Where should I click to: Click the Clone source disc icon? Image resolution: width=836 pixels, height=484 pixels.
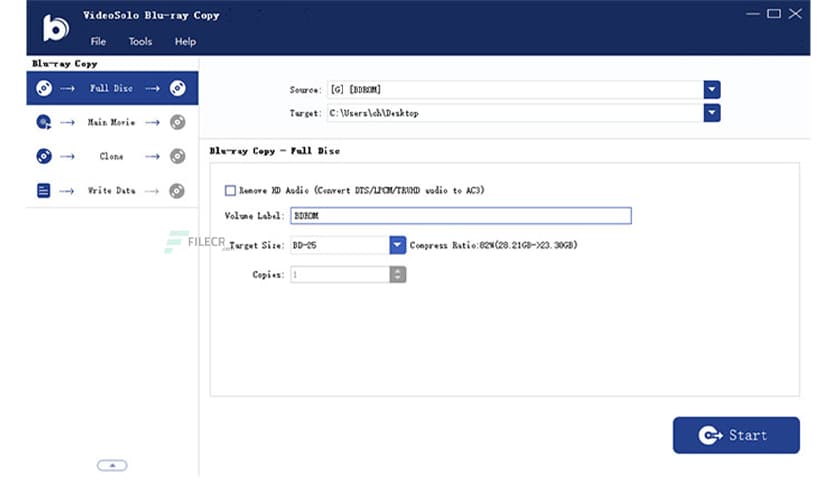pos(44,156)
